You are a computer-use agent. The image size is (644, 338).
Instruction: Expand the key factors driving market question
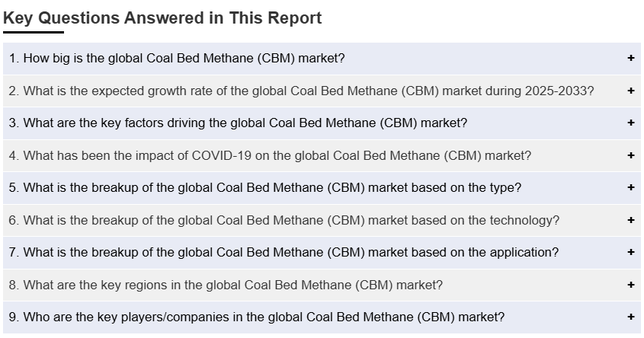[x=238, y=123]
